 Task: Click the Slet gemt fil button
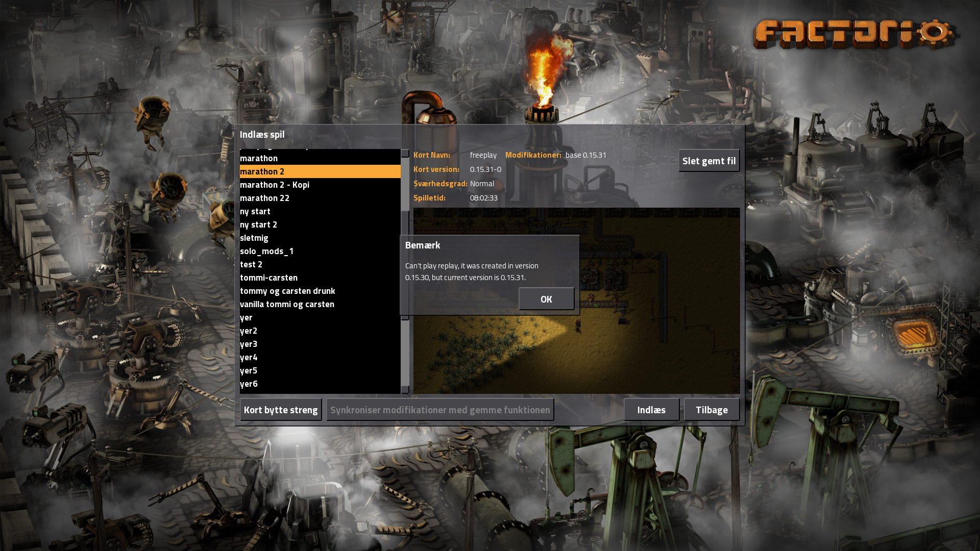pyautogui.click(x=709, y=161)
